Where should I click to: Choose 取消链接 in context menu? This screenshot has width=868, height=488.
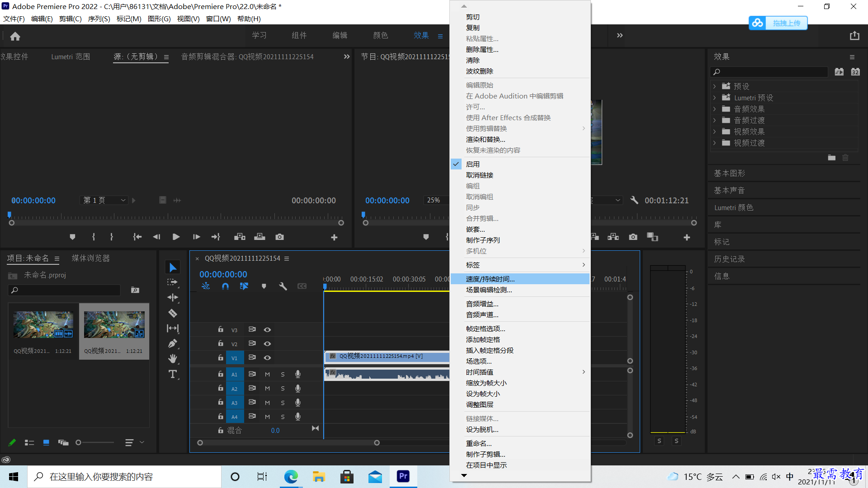point(520,175)
